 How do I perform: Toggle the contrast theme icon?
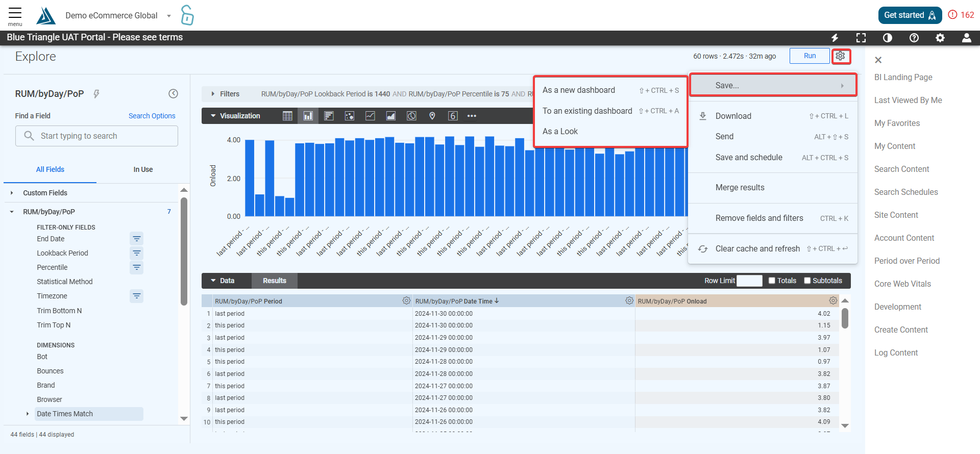(888, 38)
